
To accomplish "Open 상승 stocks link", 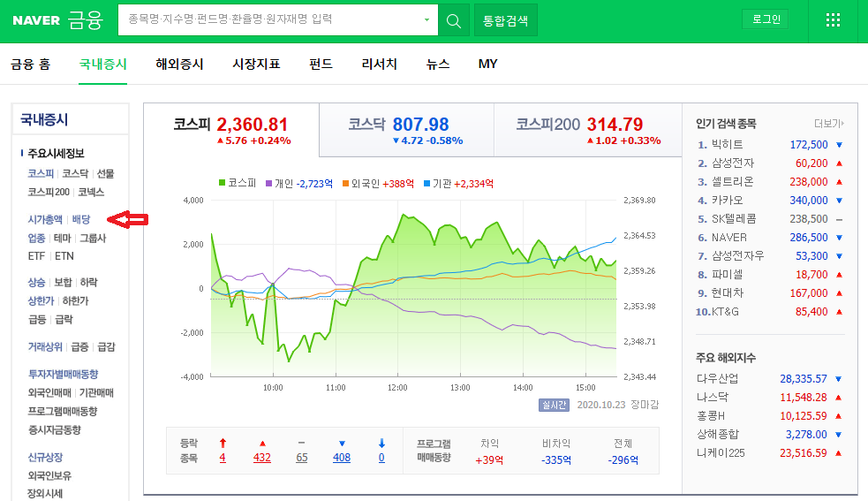I will click(36, 282).
